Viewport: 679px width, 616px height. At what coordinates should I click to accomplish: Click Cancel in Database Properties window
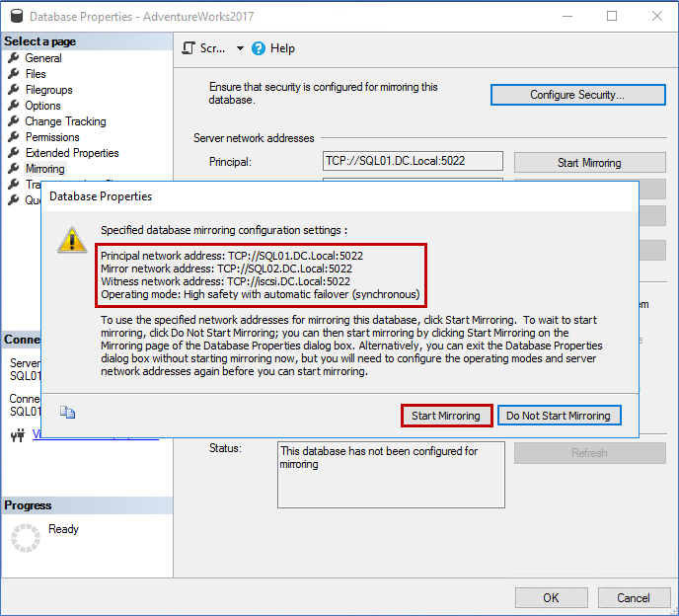pos(634,598)
